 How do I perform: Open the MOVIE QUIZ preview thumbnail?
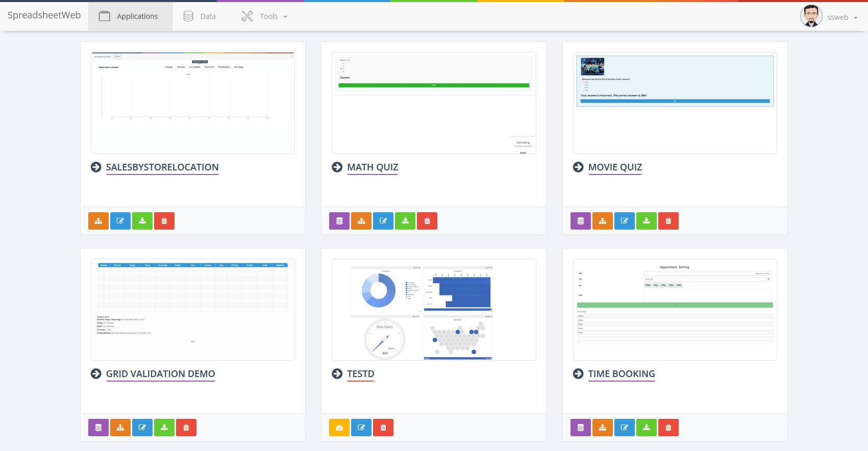[675, 103]
